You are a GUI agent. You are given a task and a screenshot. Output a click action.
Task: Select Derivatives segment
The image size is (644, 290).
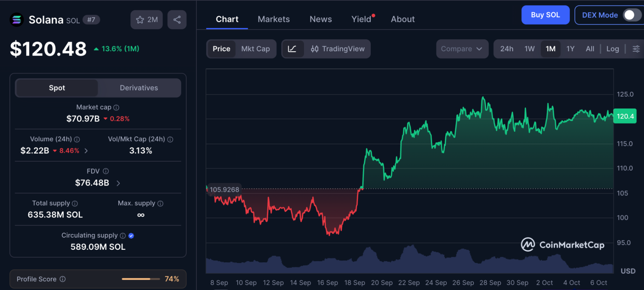pyautogui.click(x=139, y=88)
